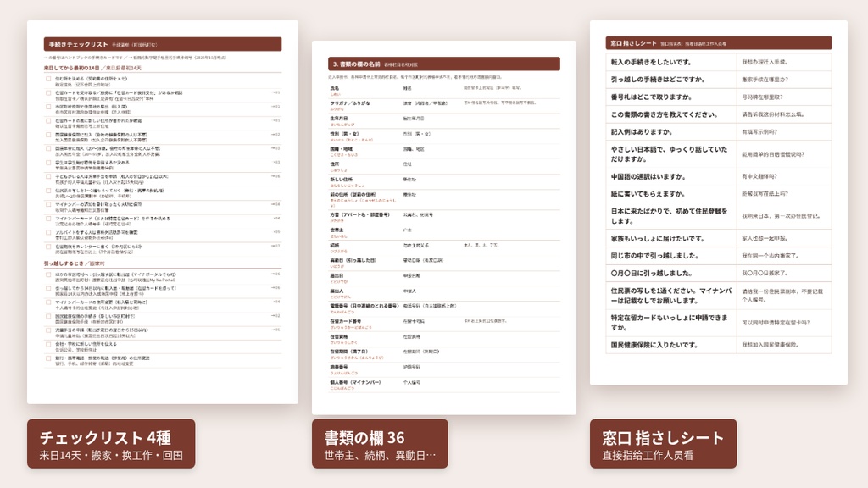This screenshot has height=488, width=868.
Task: Check the 会社・学校に新しい住所を伝える checkbox
Action: [x=48, y=344]
